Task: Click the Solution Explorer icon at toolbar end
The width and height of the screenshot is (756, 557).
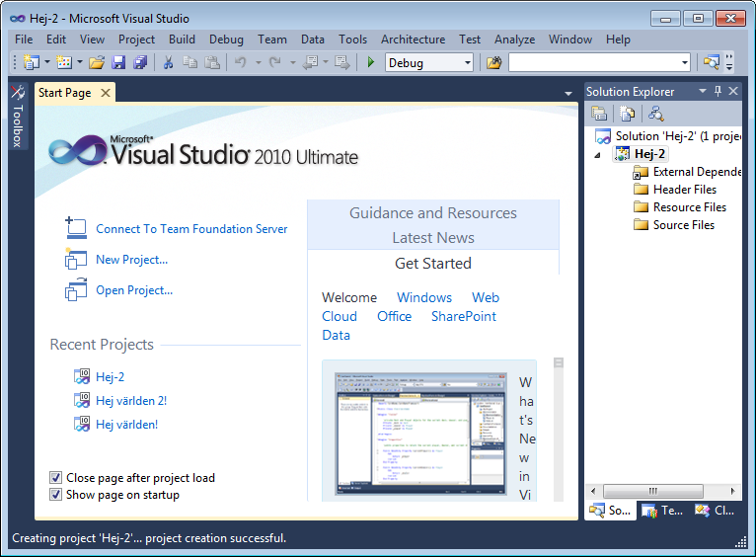Action: (712, 62)
